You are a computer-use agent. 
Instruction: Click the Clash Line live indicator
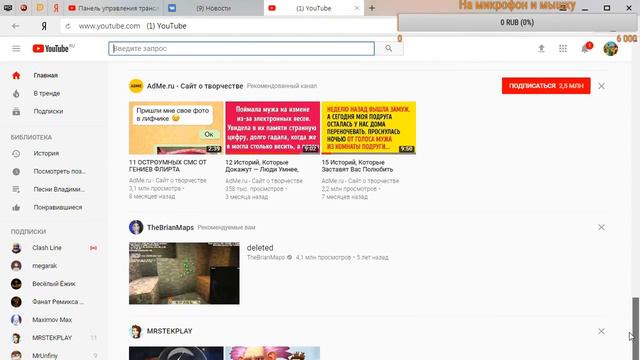[x=93, y=248]
